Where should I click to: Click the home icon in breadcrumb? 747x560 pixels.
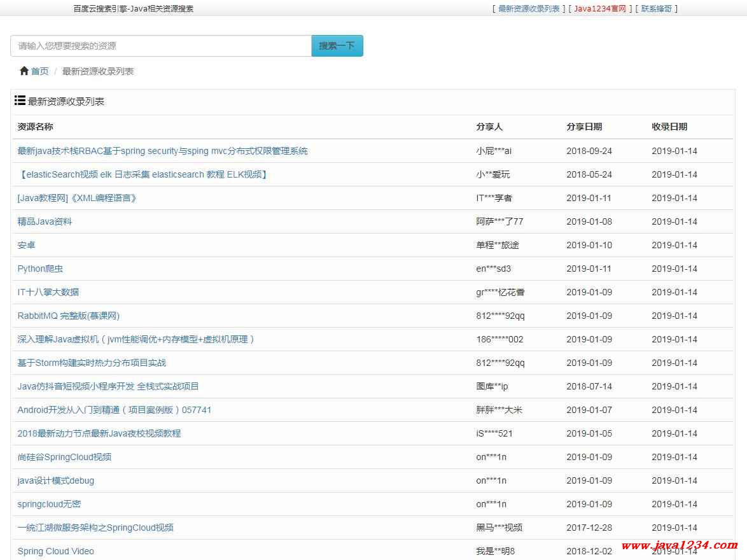pyautogui.click(x=24, y=71)
